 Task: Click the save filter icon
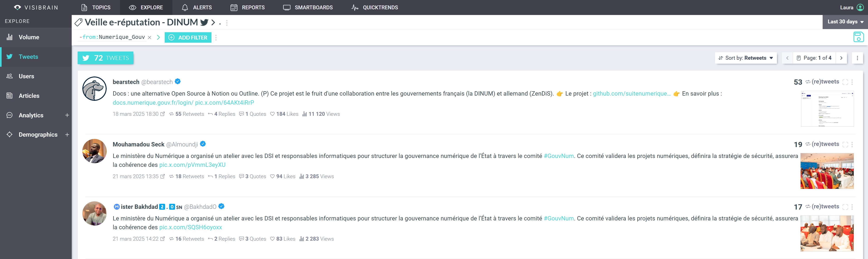(858, 37)
